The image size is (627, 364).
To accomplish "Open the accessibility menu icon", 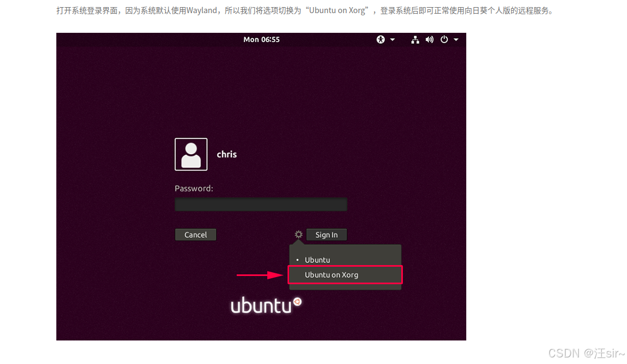I will tap(380, 39).
